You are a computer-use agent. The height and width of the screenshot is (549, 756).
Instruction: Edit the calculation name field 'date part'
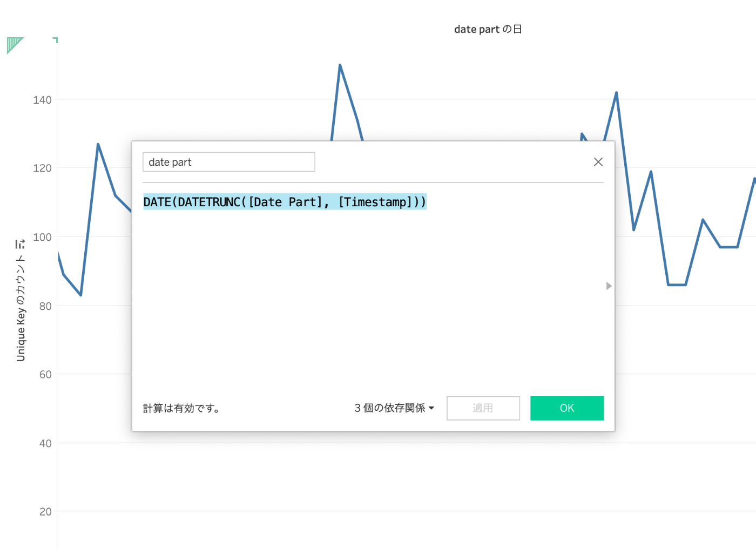(x=229, y=162)
